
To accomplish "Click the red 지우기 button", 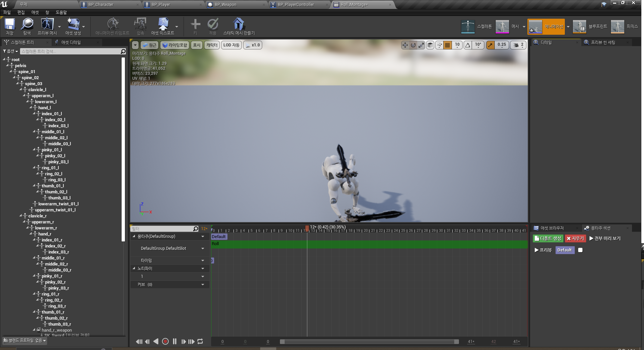I will click(x=576, y=238).
